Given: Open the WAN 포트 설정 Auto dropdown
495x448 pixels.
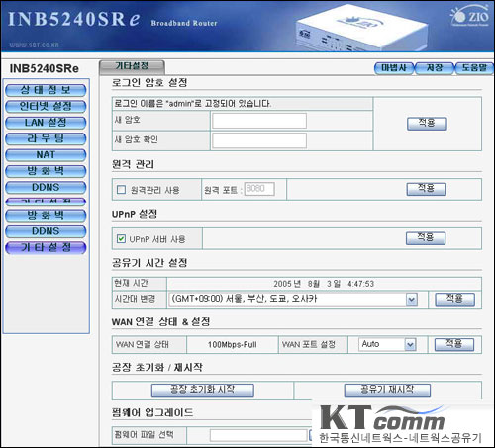Looking at the screenshot, I should tap(387, 344).
